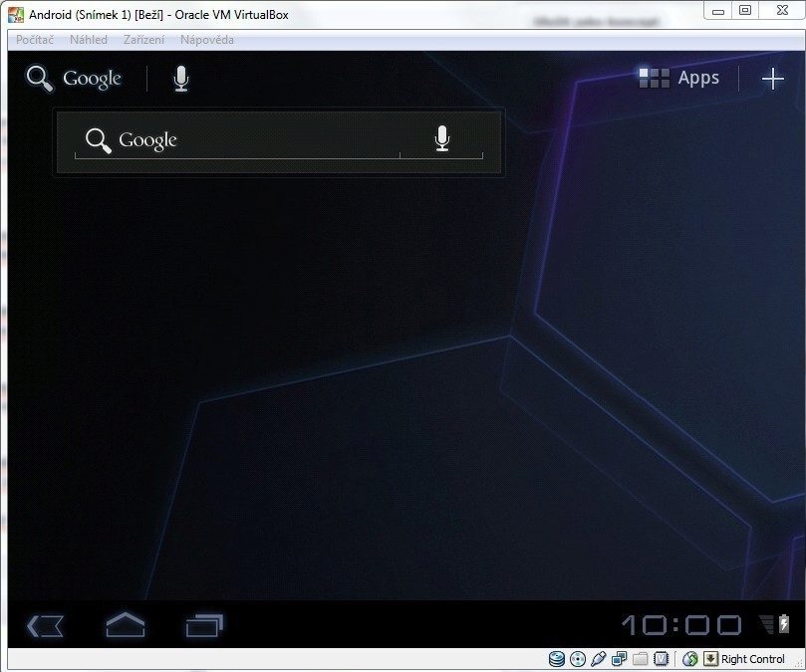Tap the Google text in top search bar
806x672 pixels.
pyautogui.click(x=92, y=79)
